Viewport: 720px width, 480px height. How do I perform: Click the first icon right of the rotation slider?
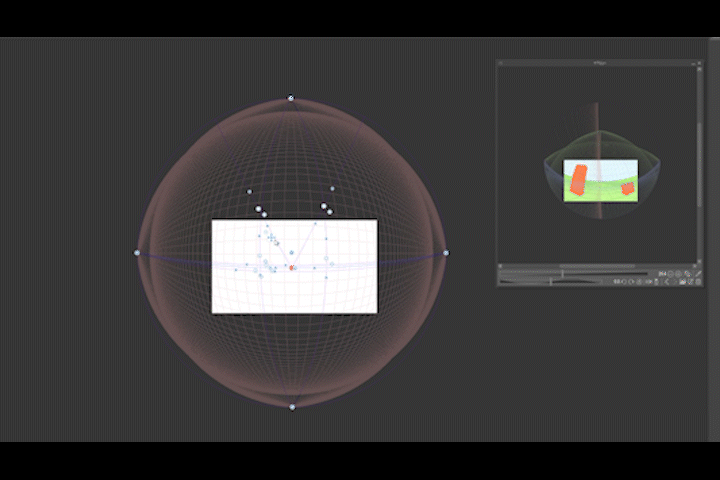click(616, 282)
